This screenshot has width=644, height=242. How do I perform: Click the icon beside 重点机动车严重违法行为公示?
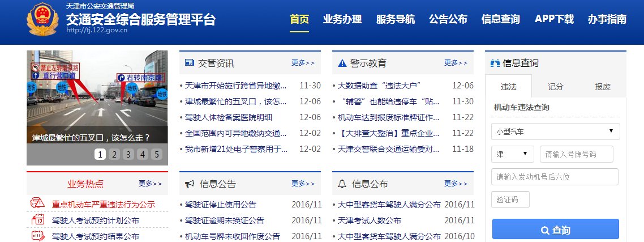(38, 203)
